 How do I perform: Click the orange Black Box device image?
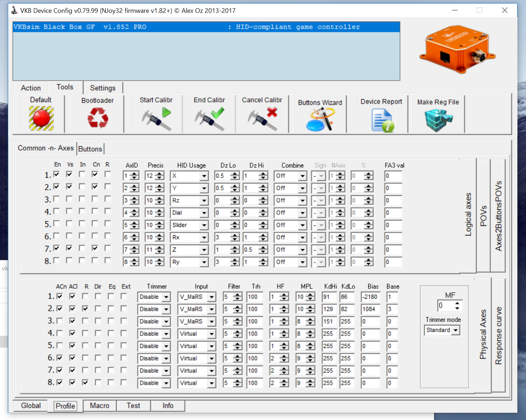[x=458, y=49]
